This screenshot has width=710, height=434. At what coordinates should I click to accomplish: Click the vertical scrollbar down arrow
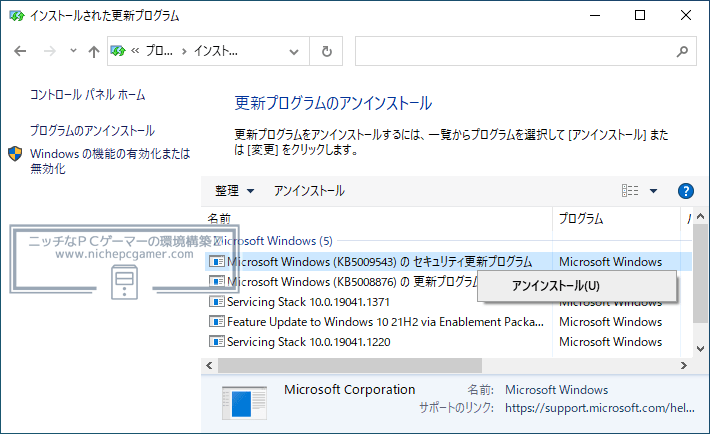click(x=700, y=349)
